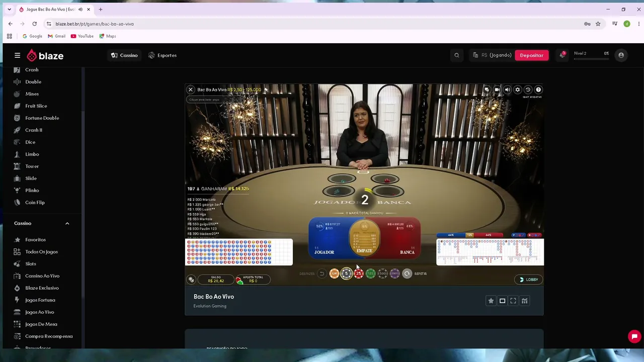Enter fullscreen mode for the game
The image size is (644, 362).
513,301
